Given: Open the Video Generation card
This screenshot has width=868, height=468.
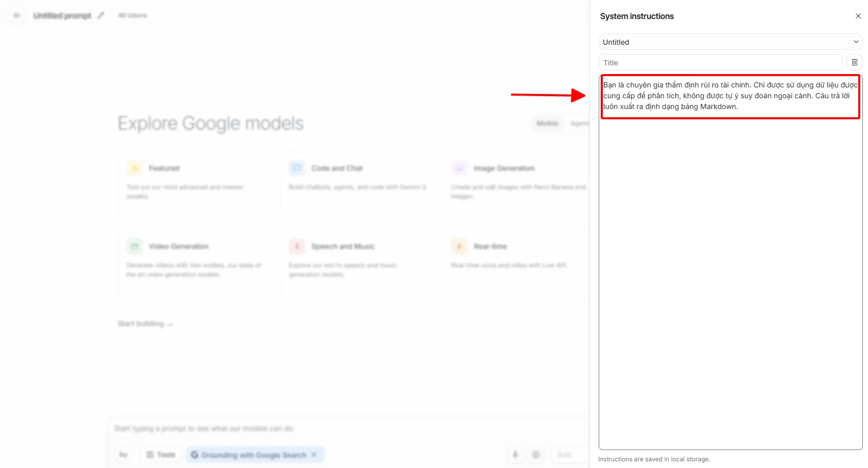Looking at the screenshot, I should [195, 266].
